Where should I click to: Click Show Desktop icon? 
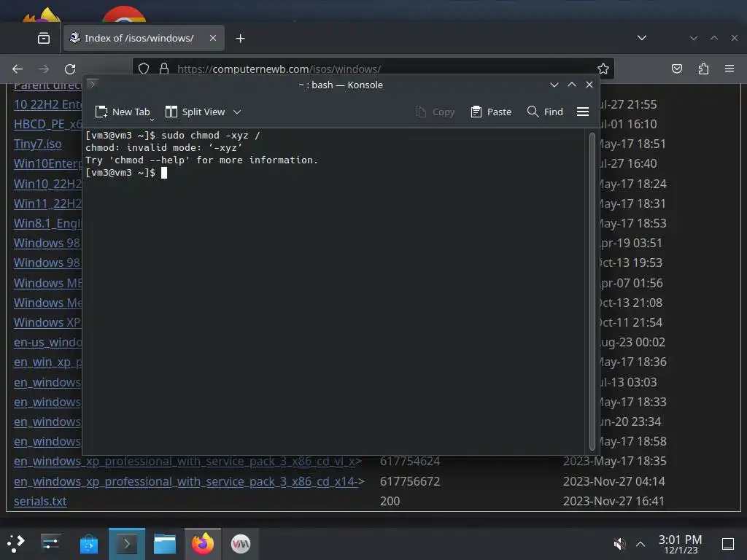[727, 544]
